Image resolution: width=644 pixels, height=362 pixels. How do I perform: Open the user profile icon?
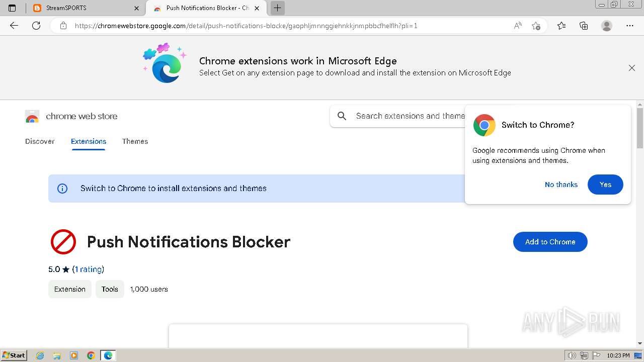click(607, 26)
